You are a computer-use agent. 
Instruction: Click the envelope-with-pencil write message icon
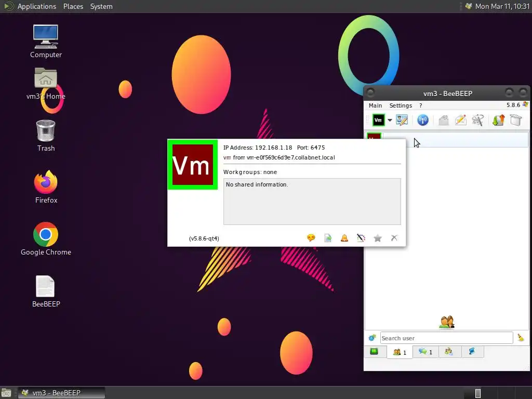coord(461,120)
